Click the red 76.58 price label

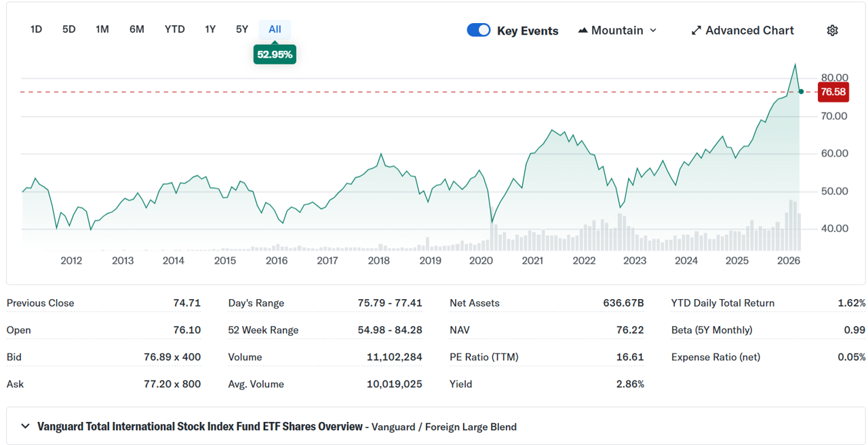tap(833, 92)
